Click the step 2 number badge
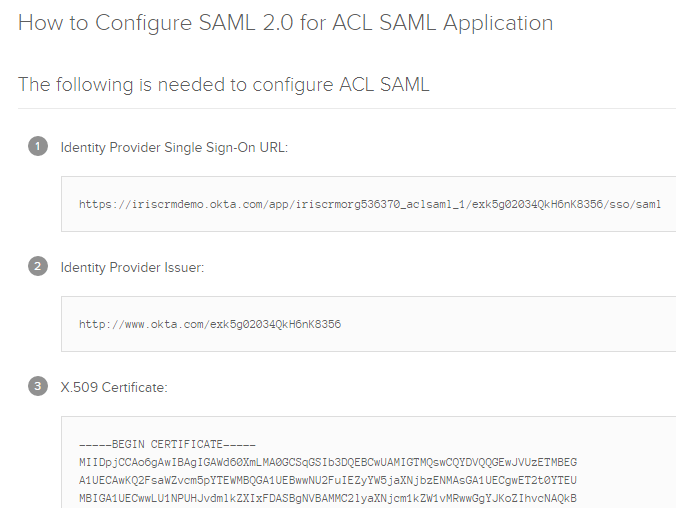The width and height of the screenshot is (676, 508). (38, 266)
